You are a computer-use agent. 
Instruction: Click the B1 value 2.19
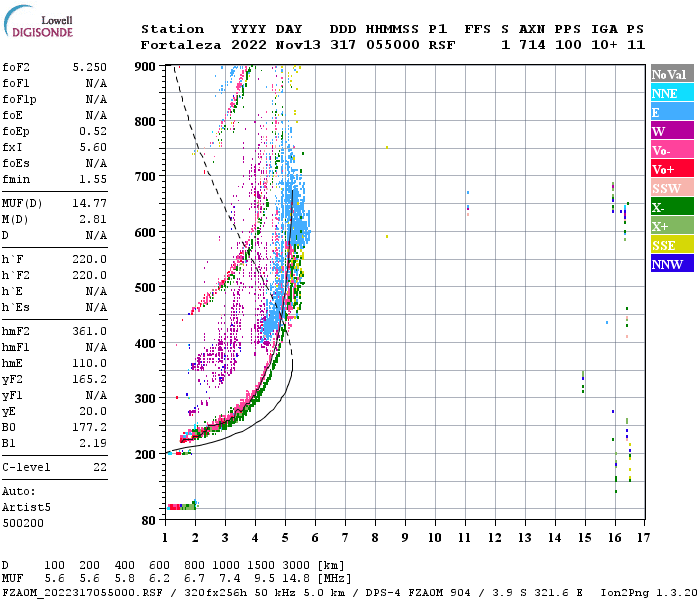pyautogui.click(x=93, y=443)
